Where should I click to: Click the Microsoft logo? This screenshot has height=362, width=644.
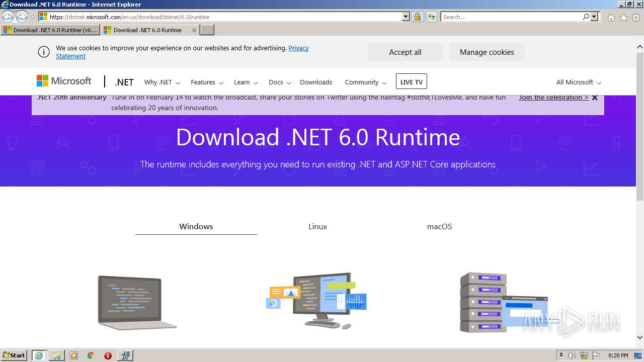[64, 81]
